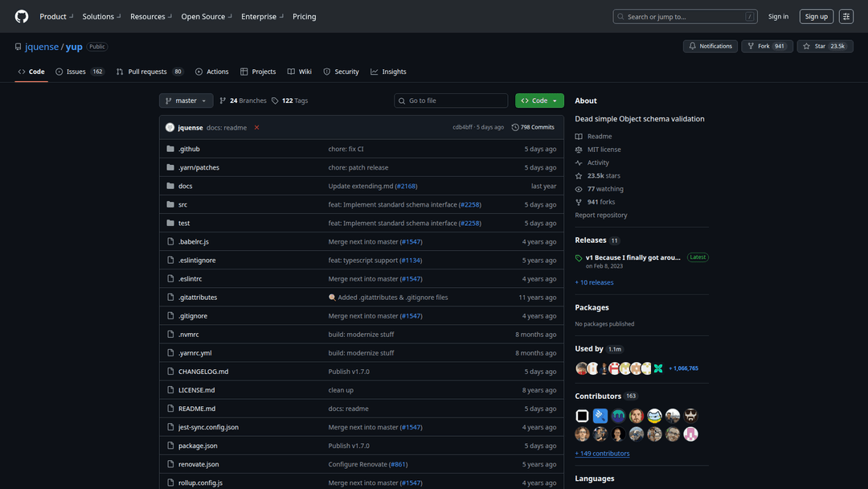
Task: Fork the yup repository
Action: click(766, 47)
